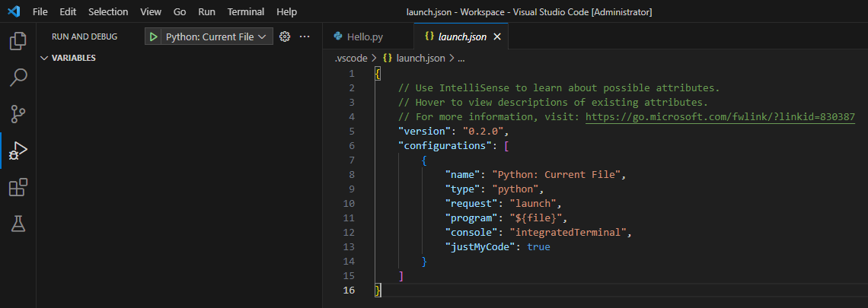Click the VS Code logo icon
The image size is (868, 308).
pyautogui.click(x=14, y=11)
